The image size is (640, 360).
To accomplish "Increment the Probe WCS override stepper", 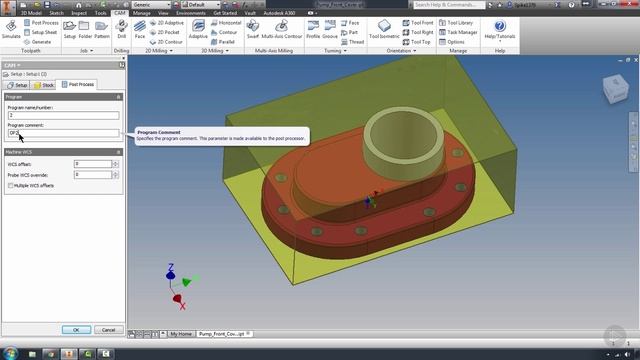I will click(116, 173).
